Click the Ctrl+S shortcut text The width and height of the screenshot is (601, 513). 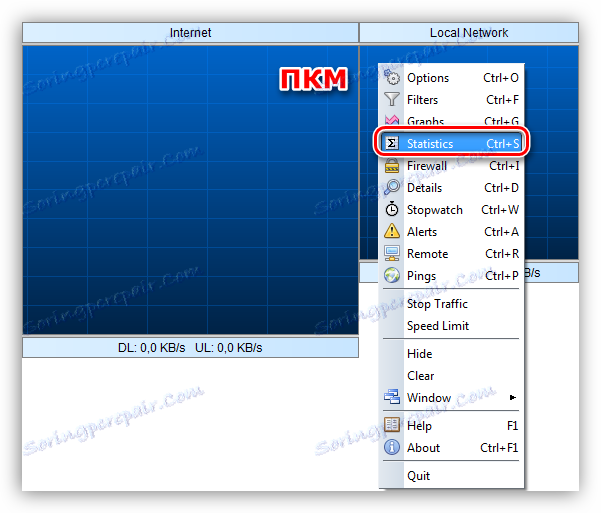502,143
